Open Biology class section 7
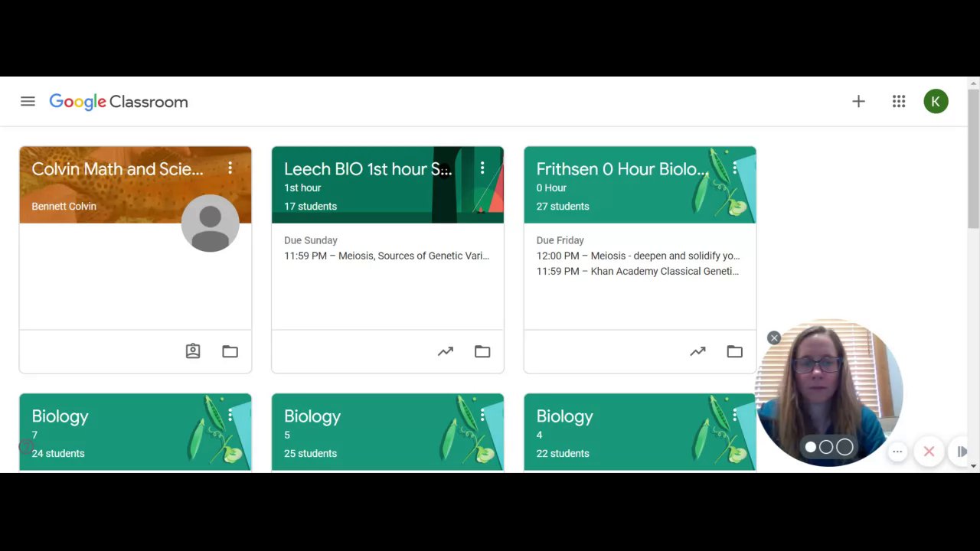Screen dimensions: 980x551 (60, 416)
